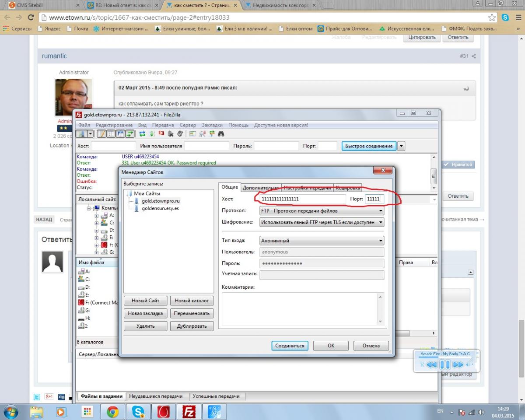Click the Новый Сайт button
Screen dimensions: 525x420
[x=146, y=301]
